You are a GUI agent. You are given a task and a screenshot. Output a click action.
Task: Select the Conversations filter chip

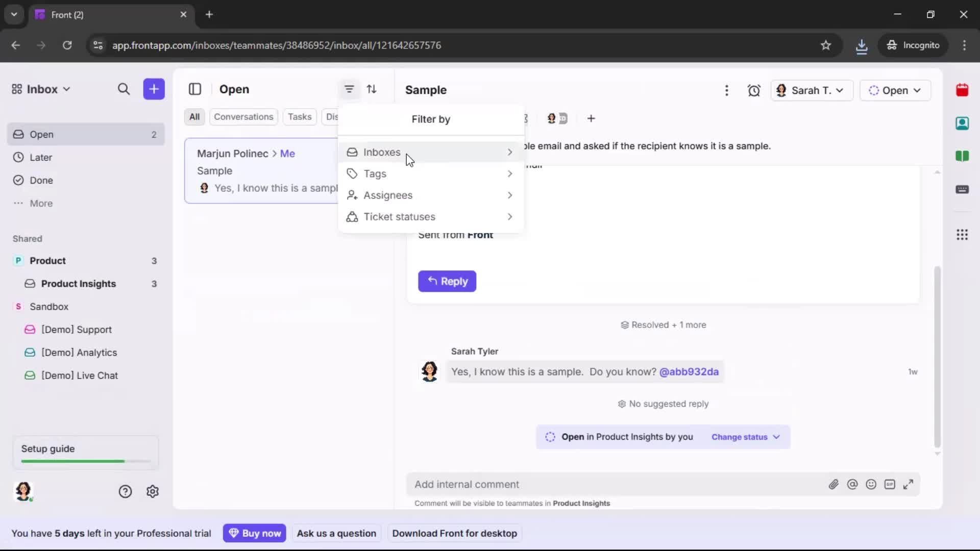(x=243, y=116)
